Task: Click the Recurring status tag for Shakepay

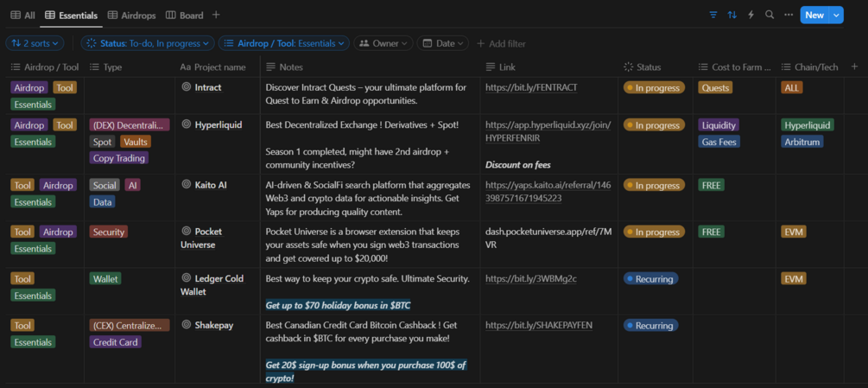Action: click(x=650, y=326)
